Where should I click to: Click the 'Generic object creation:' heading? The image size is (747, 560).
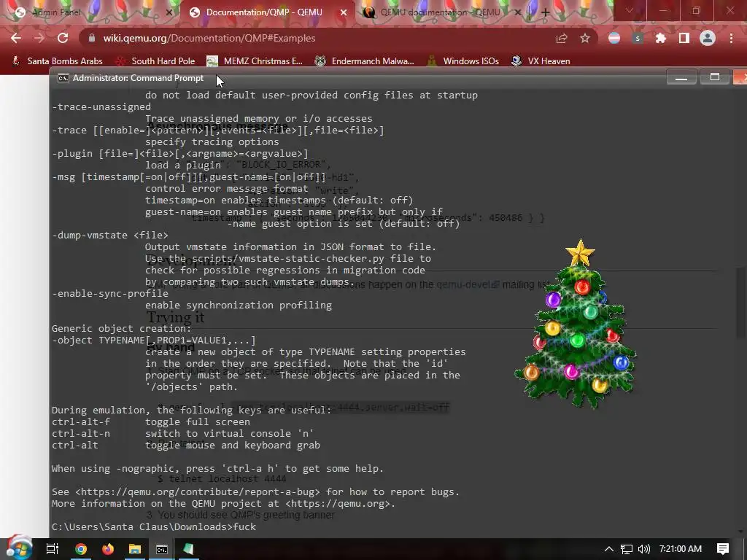(122, 329)
